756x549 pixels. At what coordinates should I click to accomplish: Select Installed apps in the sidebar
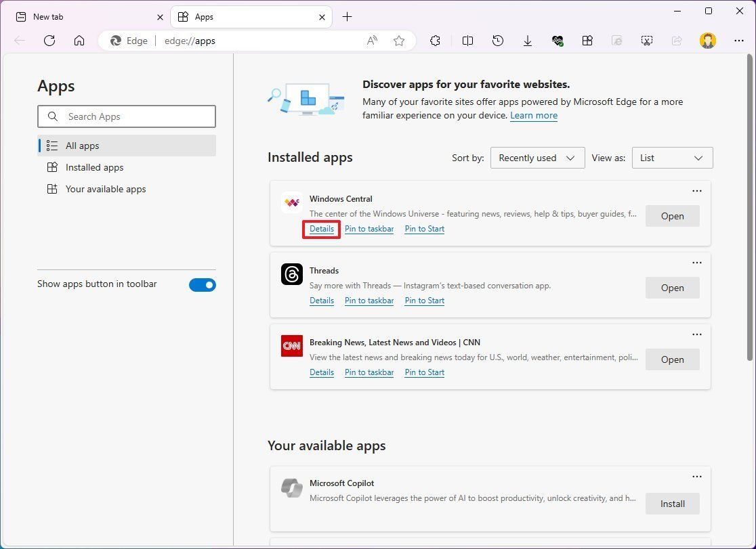[93, 167]
